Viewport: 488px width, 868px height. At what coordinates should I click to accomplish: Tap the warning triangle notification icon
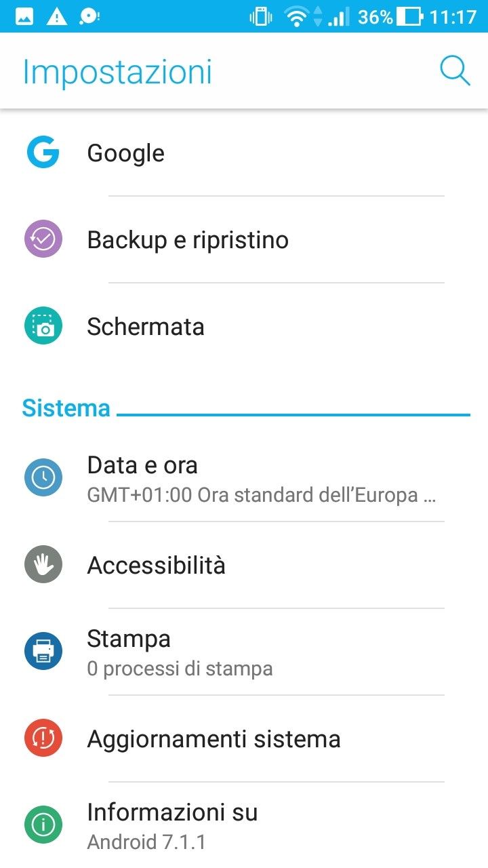point(57,16)
